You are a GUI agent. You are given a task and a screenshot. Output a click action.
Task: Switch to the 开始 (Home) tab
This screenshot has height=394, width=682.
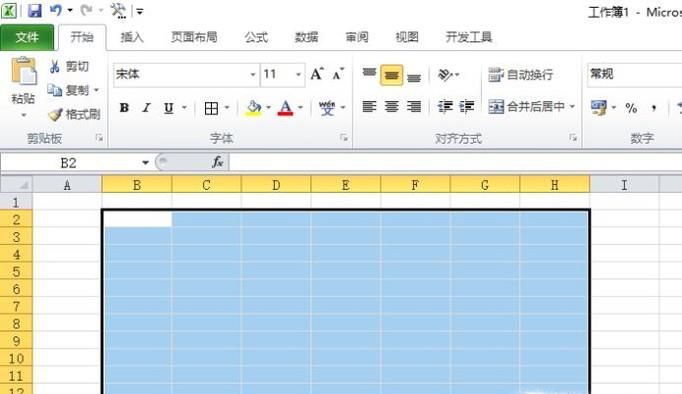click(x=82, y=37)
